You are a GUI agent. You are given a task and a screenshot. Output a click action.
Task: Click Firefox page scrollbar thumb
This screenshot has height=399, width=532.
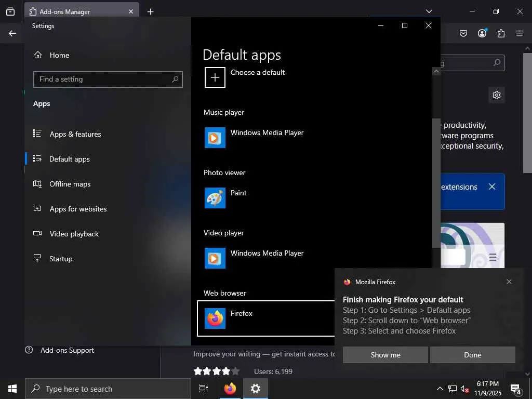(x=527, y=113)
